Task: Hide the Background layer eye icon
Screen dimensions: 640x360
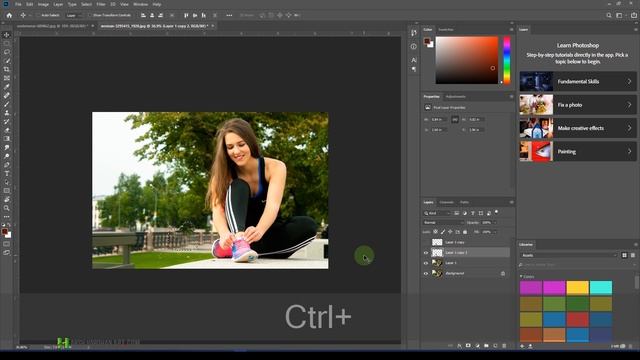Action: [x=426, y=273]
